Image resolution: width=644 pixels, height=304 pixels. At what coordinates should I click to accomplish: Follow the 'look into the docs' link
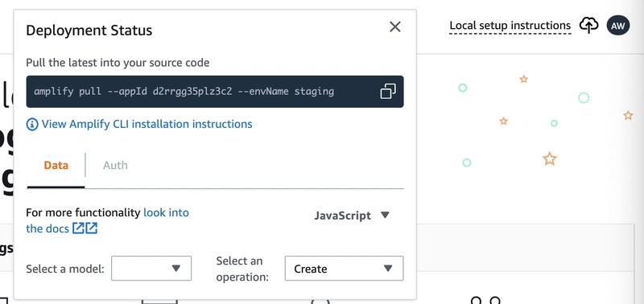pyautogui.click(x=107, y=220)
